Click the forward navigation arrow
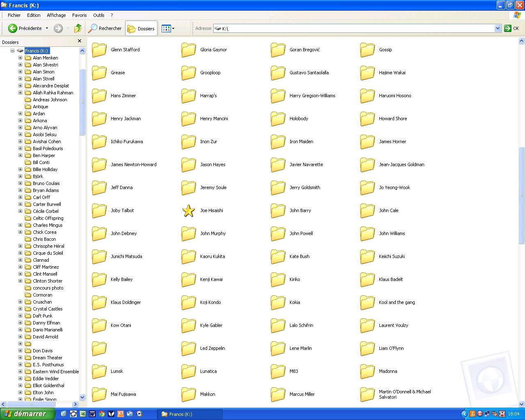Screen dimensions: 525x420 pos(58,28)
